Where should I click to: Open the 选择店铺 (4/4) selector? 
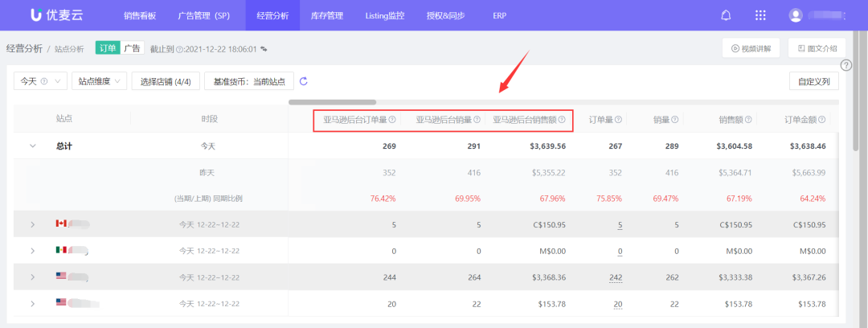click(166, 81)
